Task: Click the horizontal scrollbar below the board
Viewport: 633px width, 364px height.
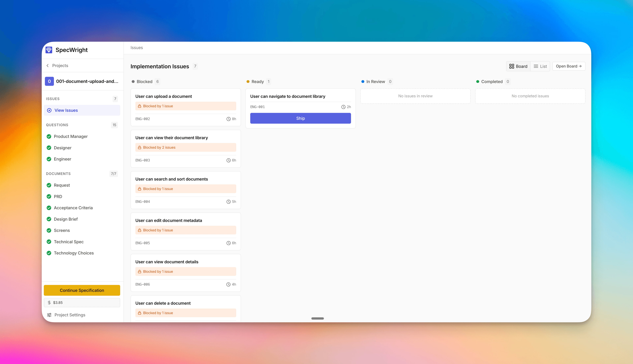Action: coord(317,318)
